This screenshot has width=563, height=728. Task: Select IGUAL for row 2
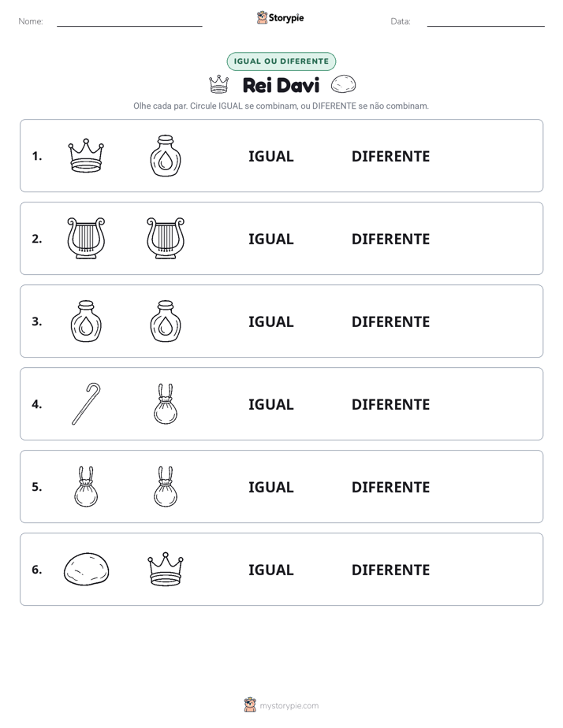[270, 239]
